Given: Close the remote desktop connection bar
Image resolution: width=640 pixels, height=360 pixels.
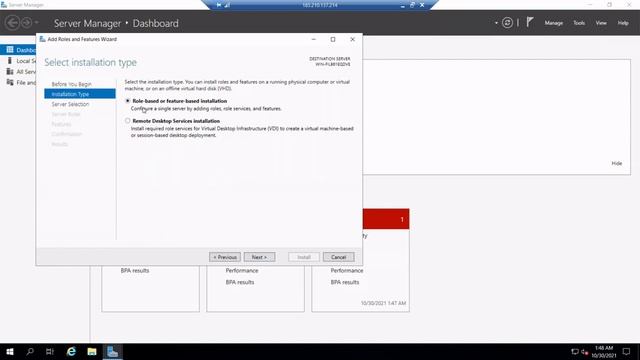Looking at the screenshot, I should [x=422, y=5].
